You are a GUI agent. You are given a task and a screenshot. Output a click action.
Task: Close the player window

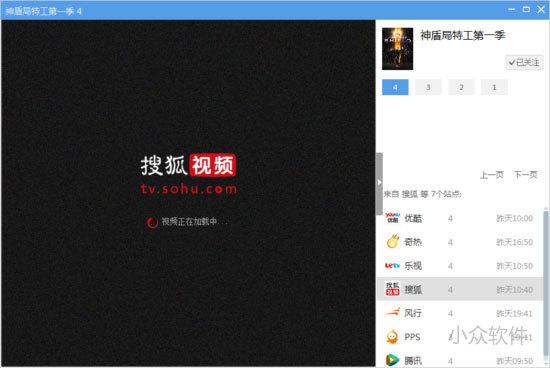[x=541, y=9]
